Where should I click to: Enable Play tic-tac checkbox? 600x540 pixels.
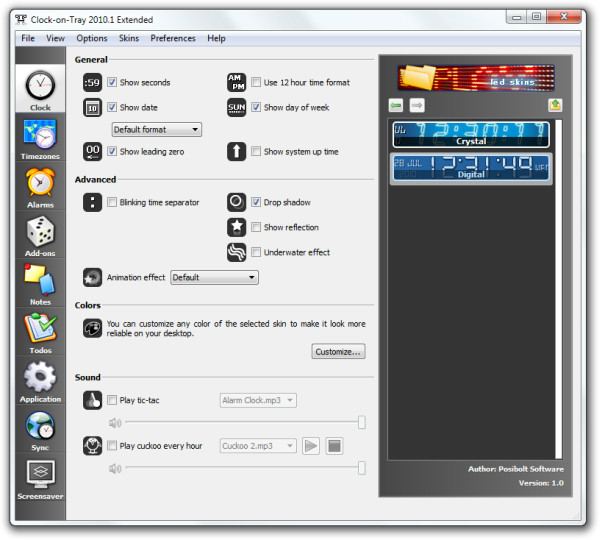tap(112, 400)
